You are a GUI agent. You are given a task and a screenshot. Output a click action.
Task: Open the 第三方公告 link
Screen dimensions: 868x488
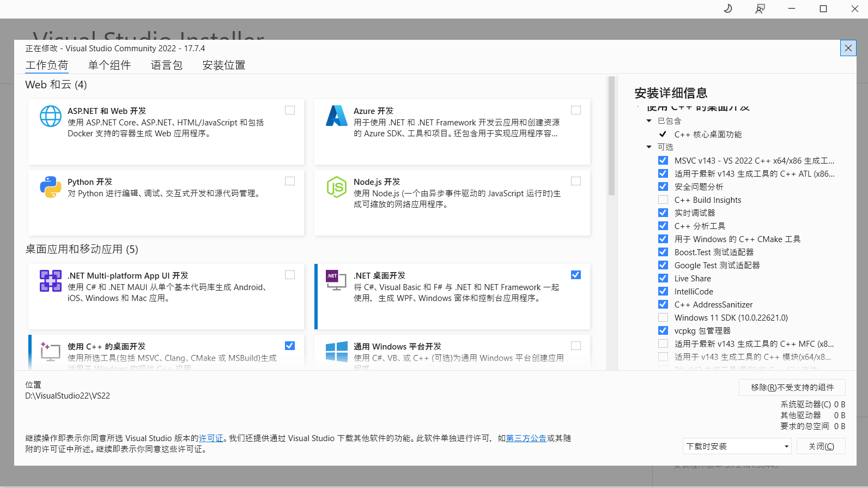[526, 438]
